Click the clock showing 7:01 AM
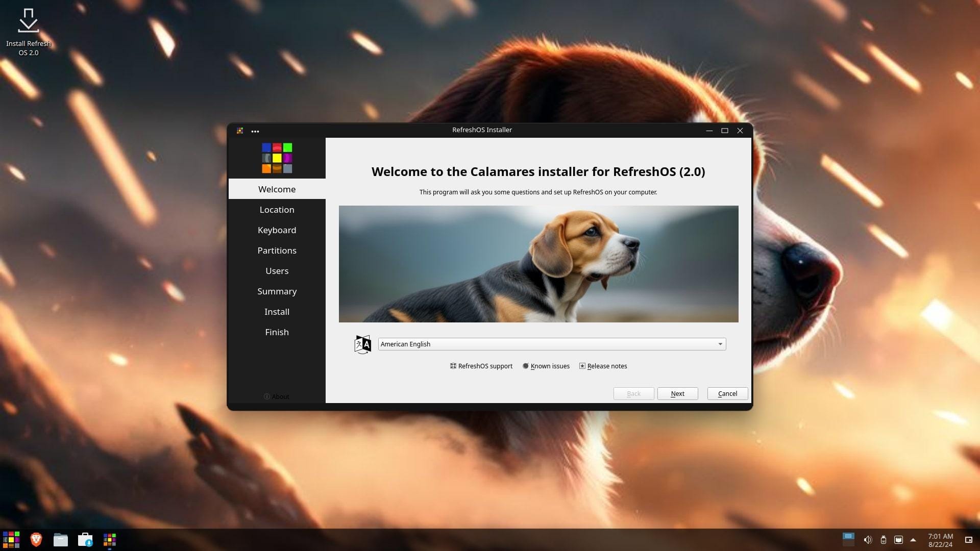The width and height of the screenshot is (980, 551). [x=940, y=540]
